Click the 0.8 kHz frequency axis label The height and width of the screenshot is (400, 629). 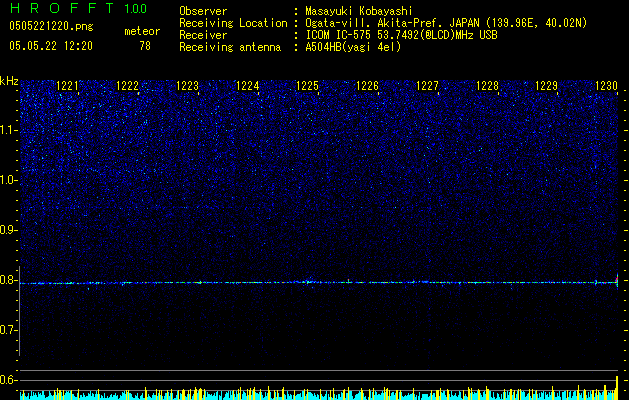9,280
